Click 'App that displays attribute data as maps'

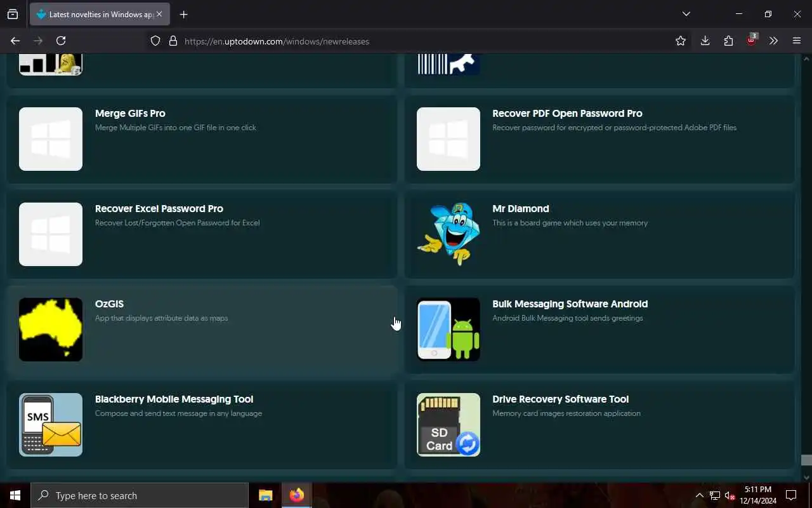pyautogui.click(x=161, y=318)
